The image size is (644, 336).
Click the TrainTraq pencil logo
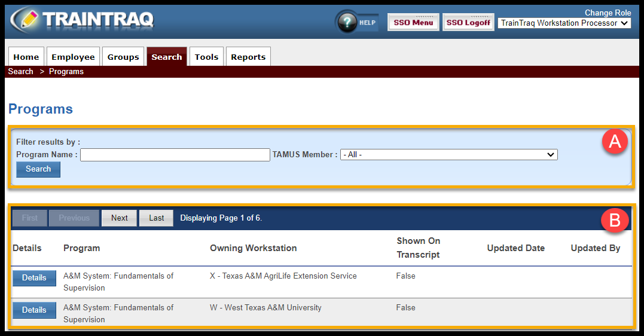(25, 20)
